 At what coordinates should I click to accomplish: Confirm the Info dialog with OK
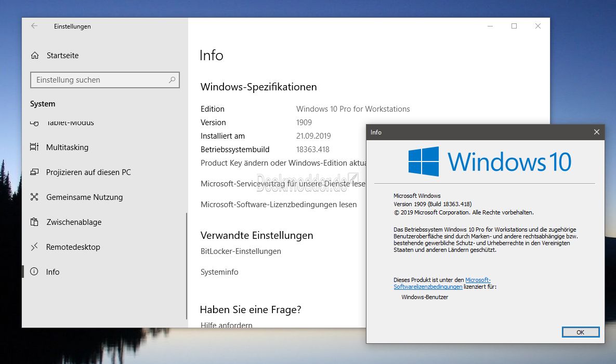click(580, 332)
